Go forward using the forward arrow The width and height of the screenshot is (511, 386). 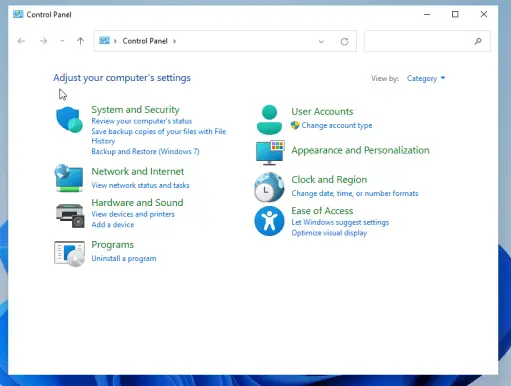point(43,41)
